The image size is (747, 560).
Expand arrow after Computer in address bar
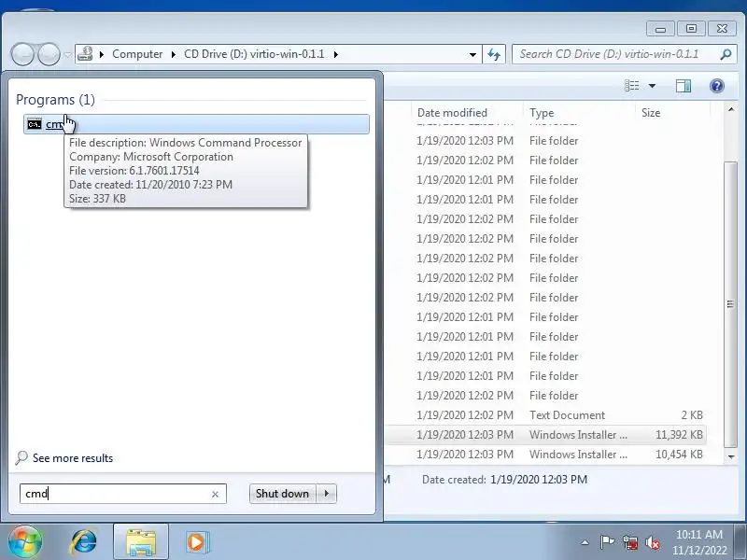tap(174, 54)
